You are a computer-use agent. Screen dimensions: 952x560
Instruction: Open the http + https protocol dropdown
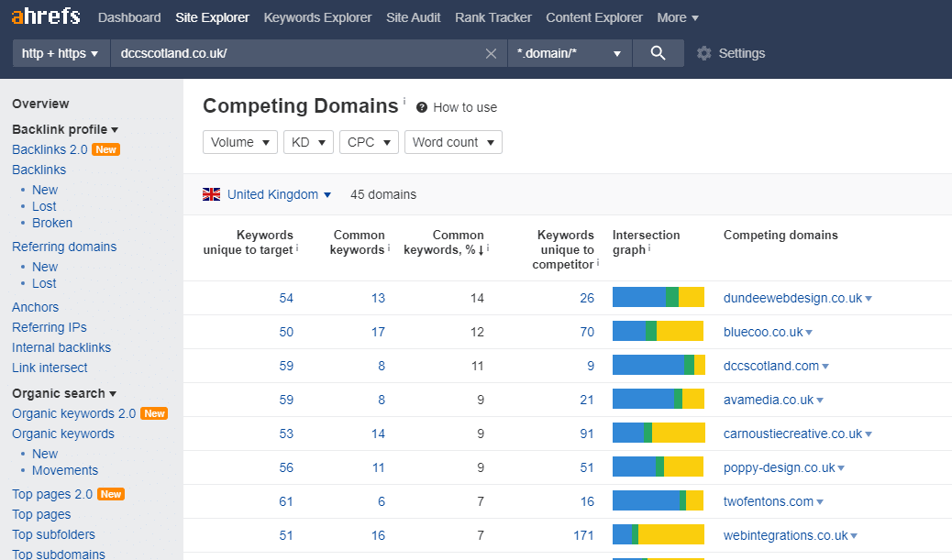pyautogui.click(x=61, y=53)
